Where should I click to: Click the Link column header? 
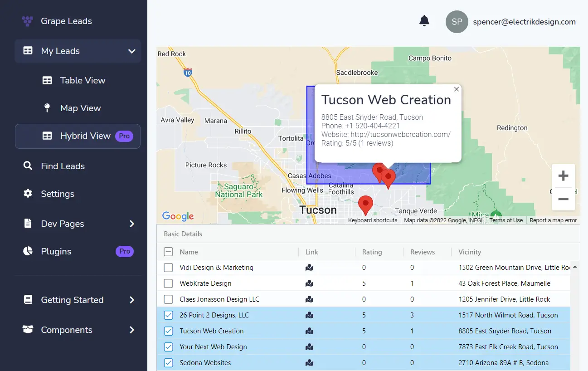click(312, 252)
